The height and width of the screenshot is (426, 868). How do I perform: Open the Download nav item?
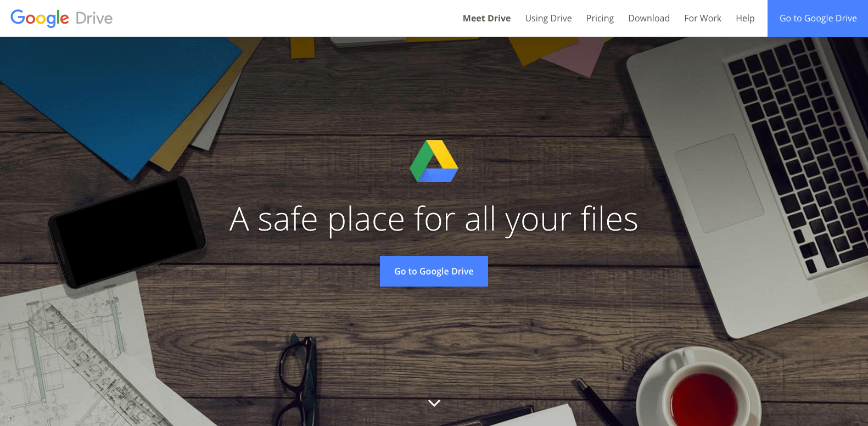point(649,18)
